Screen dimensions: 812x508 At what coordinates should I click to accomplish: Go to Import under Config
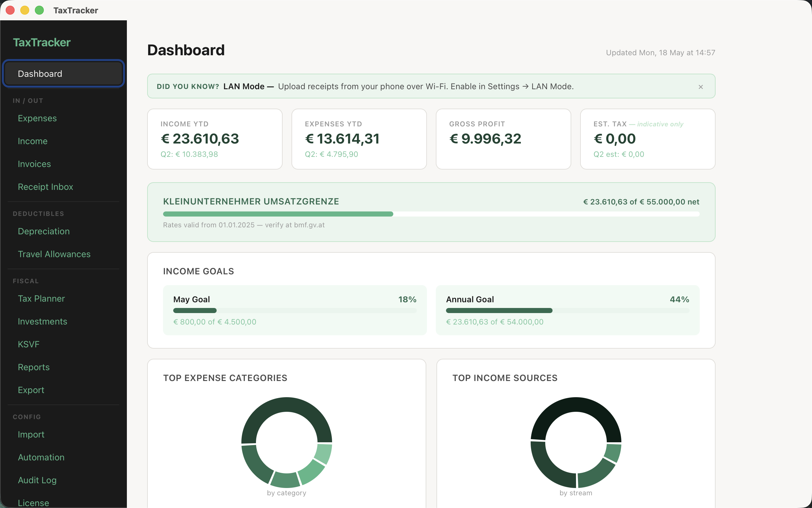point(31,434)
